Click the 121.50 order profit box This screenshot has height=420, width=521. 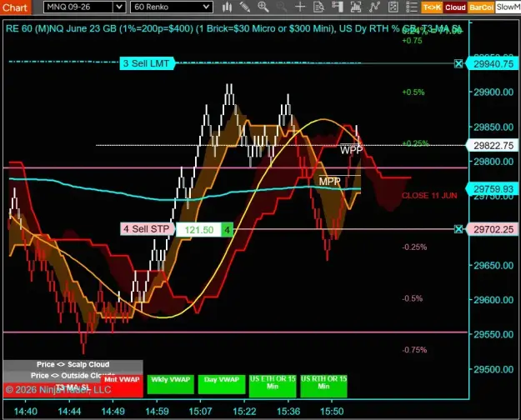coord(198,230)
